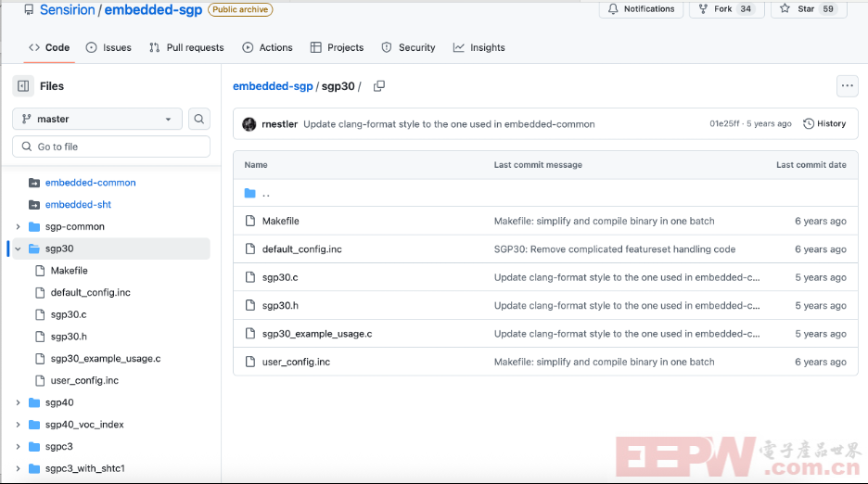This screenshot has height=484, width=868.
Task: Open sgp30_example_usage.c in file table
Action: tap(317, 334)
